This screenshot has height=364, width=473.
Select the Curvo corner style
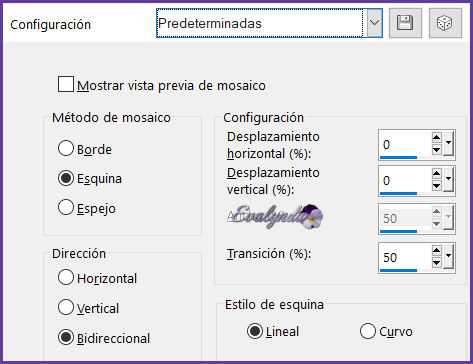click(x=368, y=331)
